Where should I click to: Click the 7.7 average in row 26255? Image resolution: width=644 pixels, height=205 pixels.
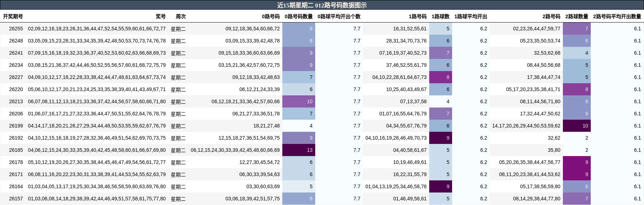coord(357,29)
